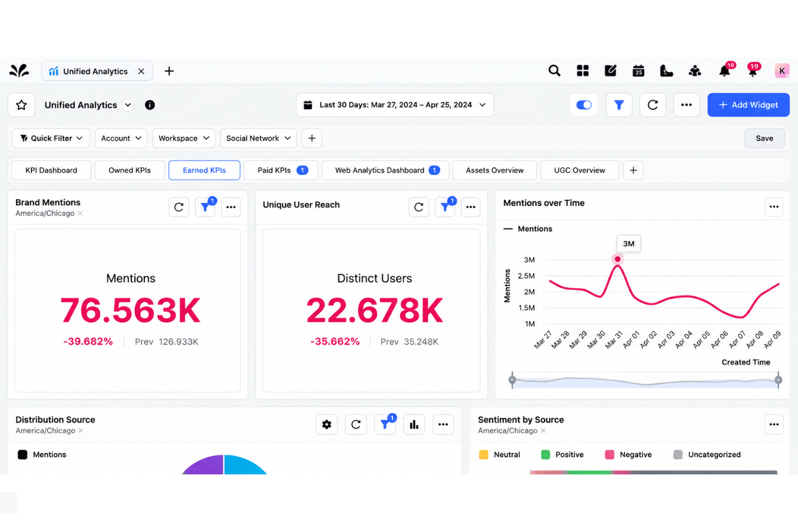The width and height of the screenshot is (798, 532).
Task: Toggle Mentions legend in Distribution Source
Action: pyautogui.click(x=42, y=454)
